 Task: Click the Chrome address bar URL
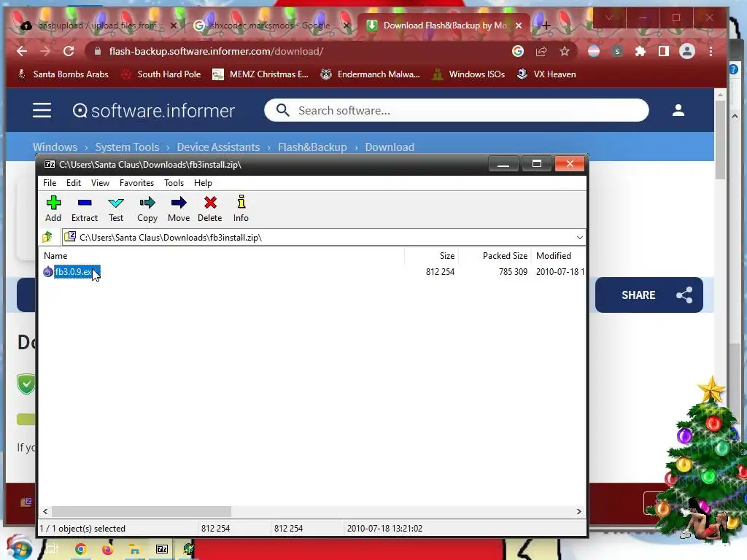216,52
